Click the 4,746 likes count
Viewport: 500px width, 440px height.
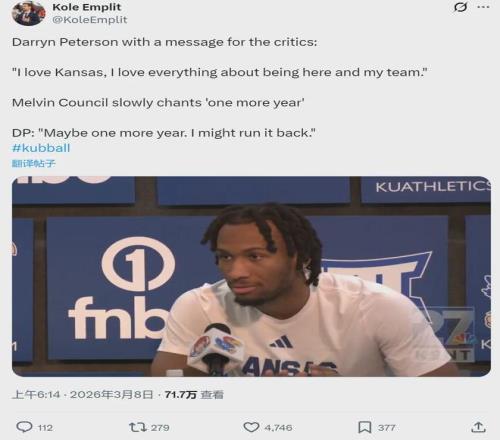[x=278, y=427]
